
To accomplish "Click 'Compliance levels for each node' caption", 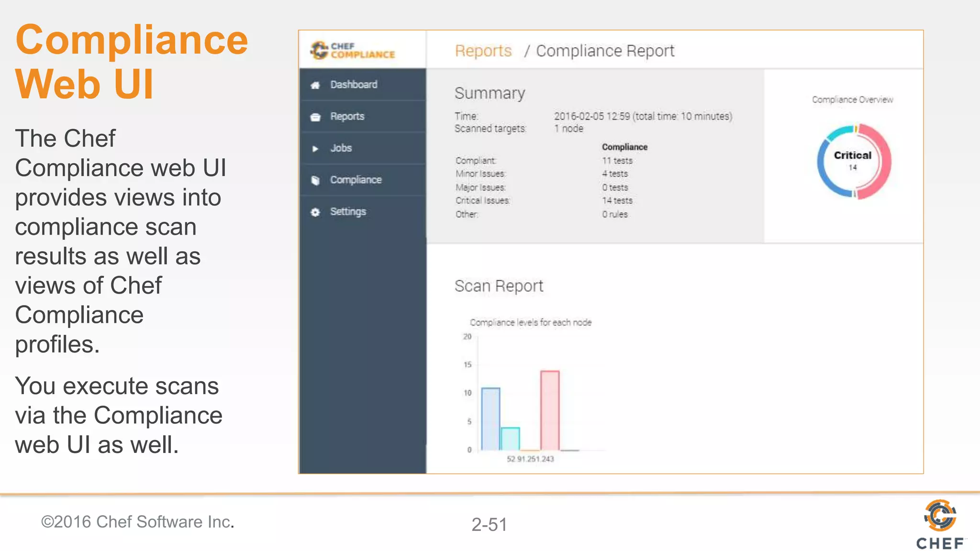I will click(530, 322).
